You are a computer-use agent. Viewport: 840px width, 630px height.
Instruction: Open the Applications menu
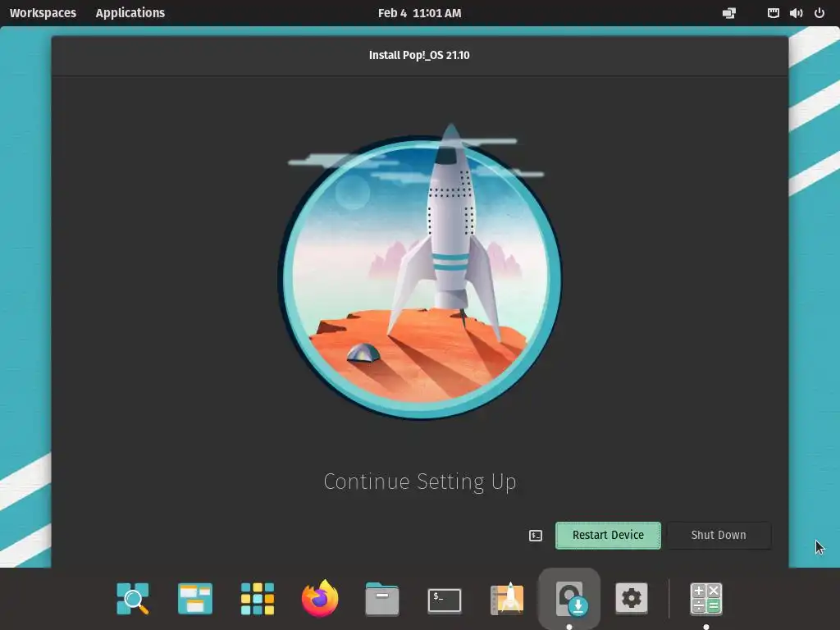[x=130, y=13]
